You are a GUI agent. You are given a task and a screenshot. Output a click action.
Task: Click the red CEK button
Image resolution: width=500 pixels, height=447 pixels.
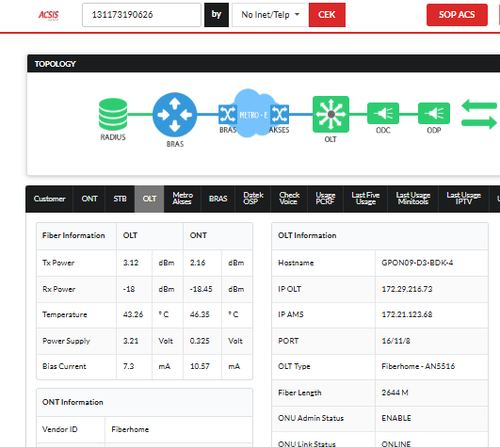(x=327, y=15)
